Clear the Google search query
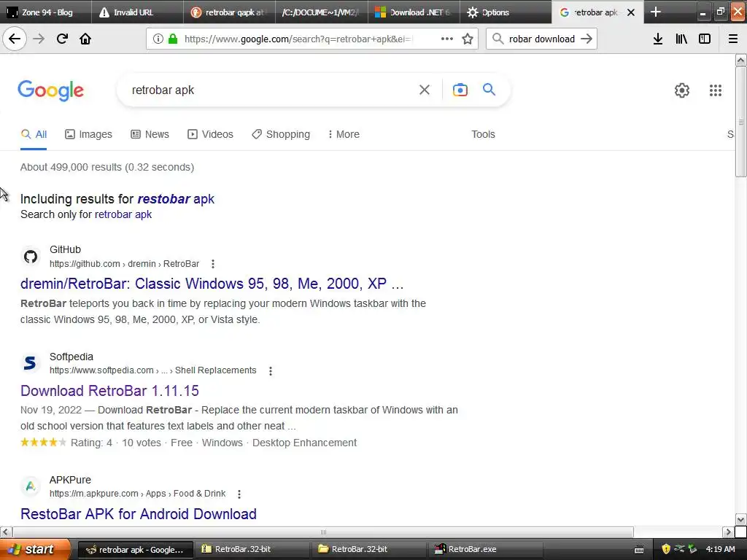This screenshot has height=560, width=747. pyautogui.click(x=425, y=90)
